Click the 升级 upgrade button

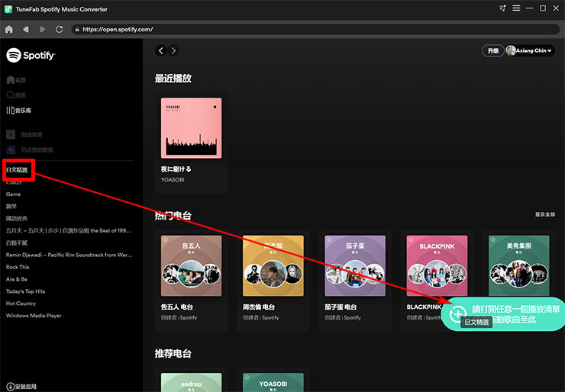tap(491, 50)
